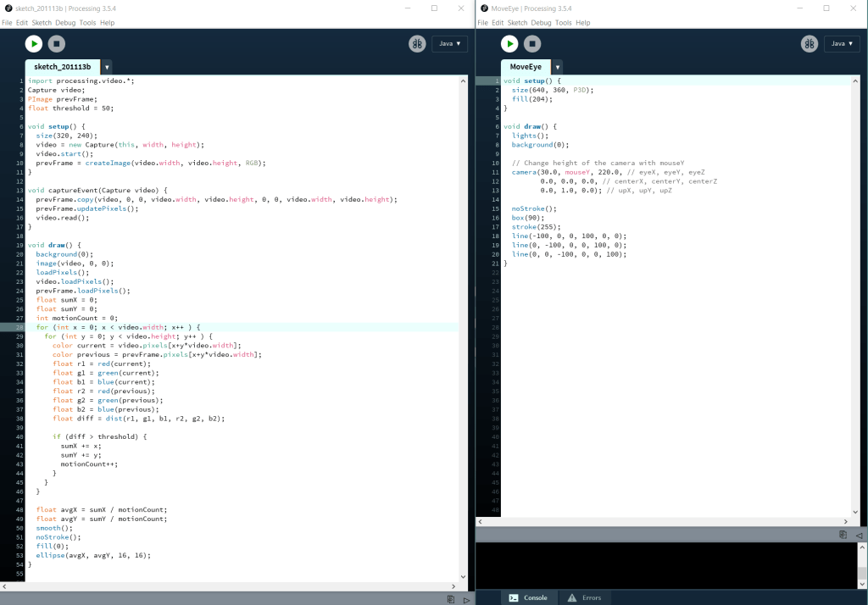The image size is (868, 605).
Task: Click the Processing logo icon in the MoveEye title bar
Action: [483, 8]
